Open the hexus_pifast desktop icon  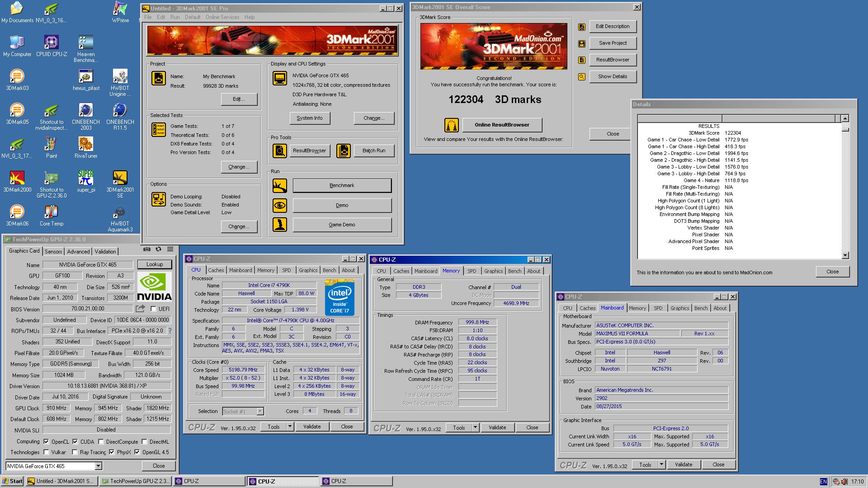[x=86, y=80]
